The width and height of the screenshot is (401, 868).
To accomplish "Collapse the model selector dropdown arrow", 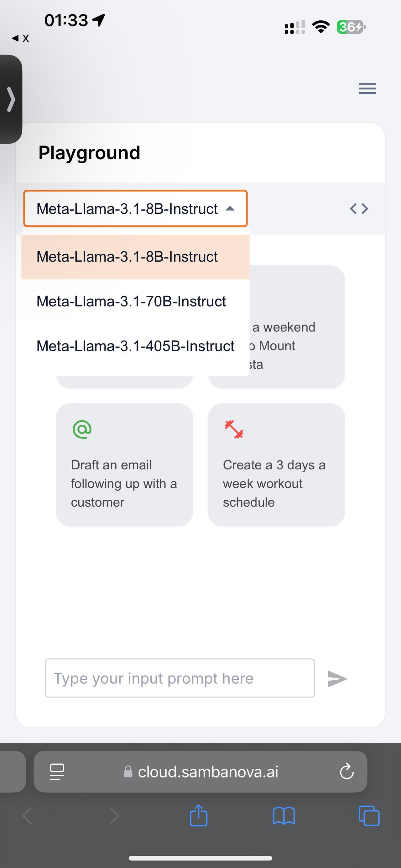I will click(x=230, y=209).
